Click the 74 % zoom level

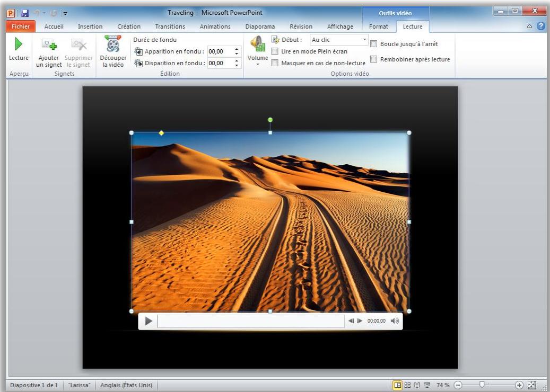(x=443, y=385)
